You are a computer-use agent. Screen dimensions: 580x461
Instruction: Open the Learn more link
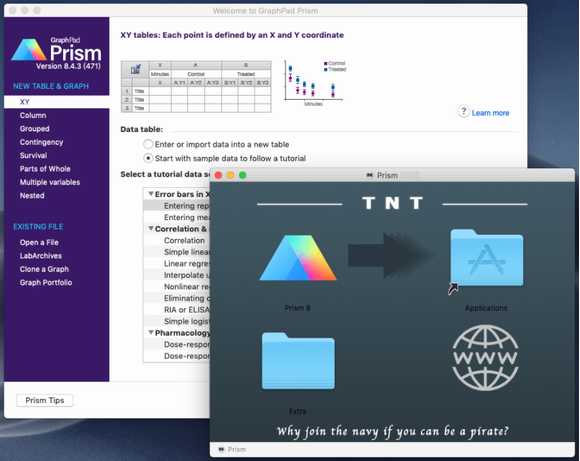pyautogui.click(x=490, y=113)
